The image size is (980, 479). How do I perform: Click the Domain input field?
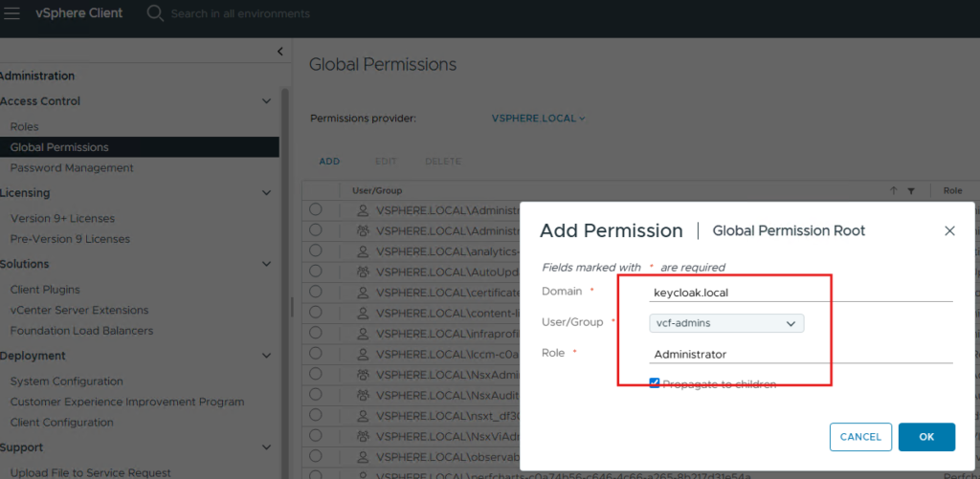click(x=800, y=293)
